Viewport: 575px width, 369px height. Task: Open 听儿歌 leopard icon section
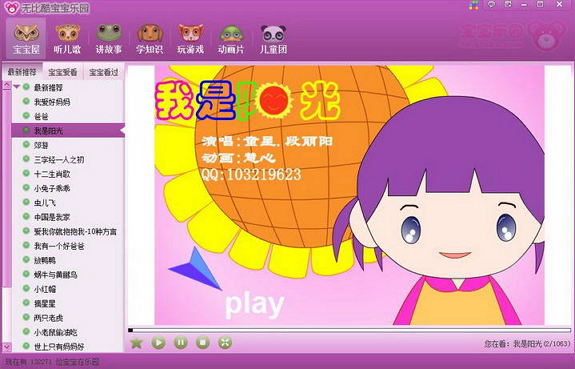click(67, 39)
